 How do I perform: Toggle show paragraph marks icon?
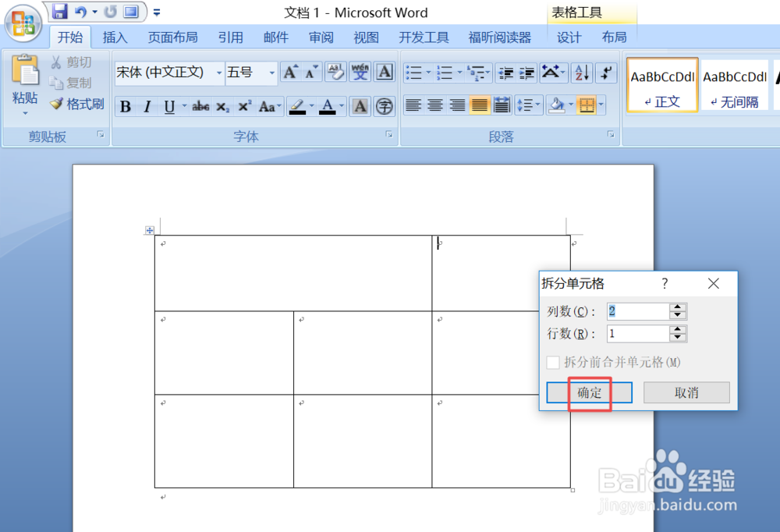(x=606, y=73)
